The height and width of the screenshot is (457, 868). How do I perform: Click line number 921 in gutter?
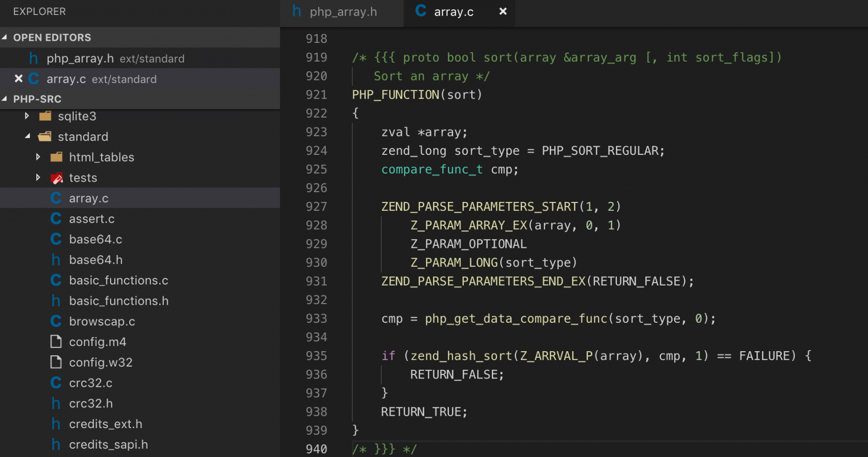(316, 94)
